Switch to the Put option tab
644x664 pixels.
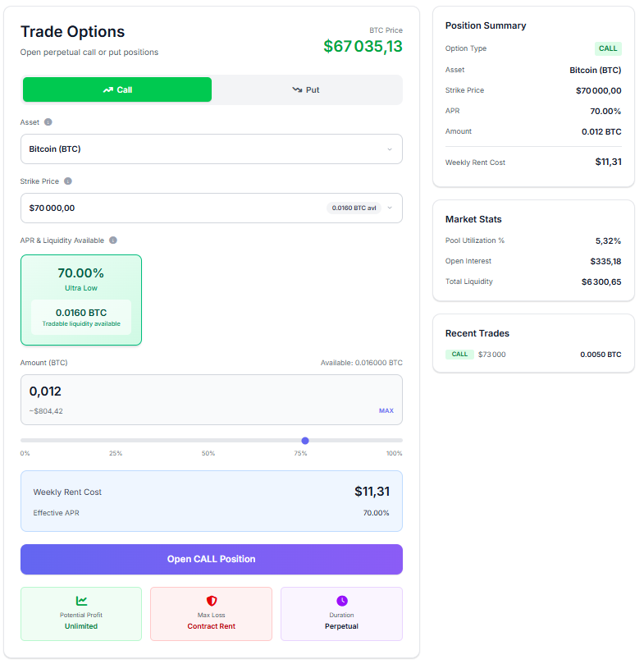point(306,89)
